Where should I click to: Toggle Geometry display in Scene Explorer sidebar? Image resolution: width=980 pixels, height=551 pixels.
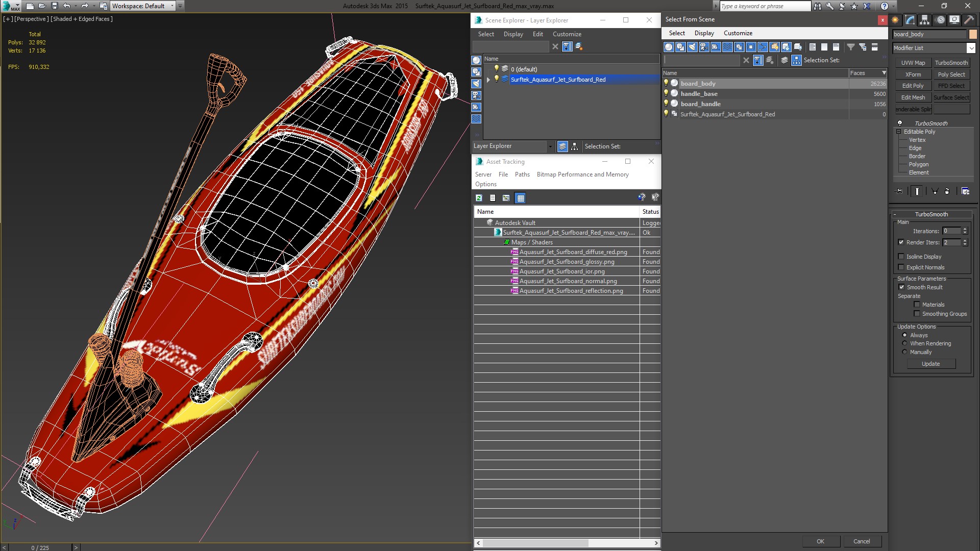476,60
